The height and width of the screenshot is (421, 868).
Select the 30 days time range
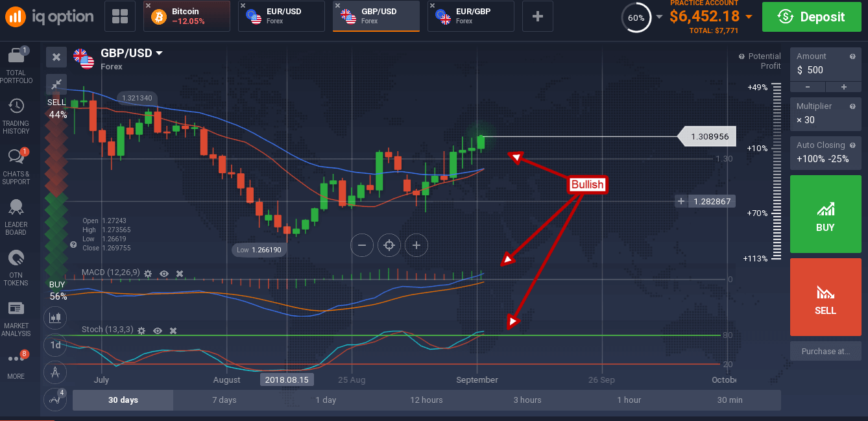click(123, 400)
